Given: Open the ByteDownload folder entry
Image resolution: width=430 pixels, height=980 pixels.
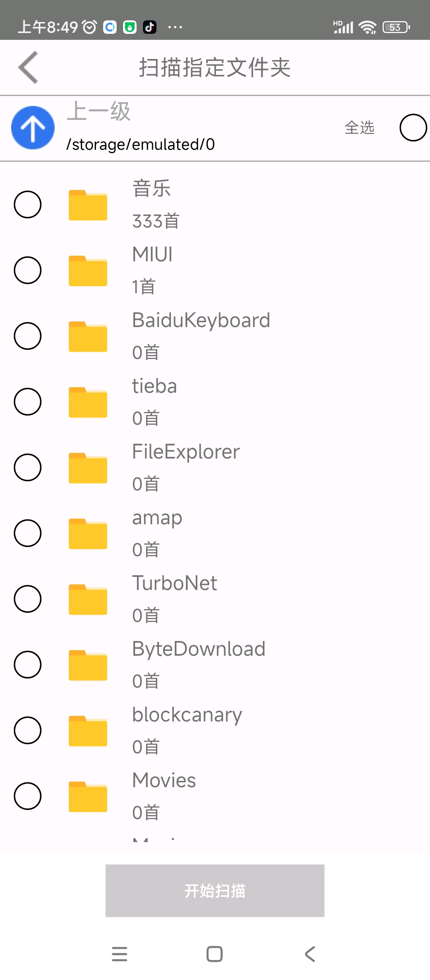Looking at the screenshot, I should pos(215,664).
